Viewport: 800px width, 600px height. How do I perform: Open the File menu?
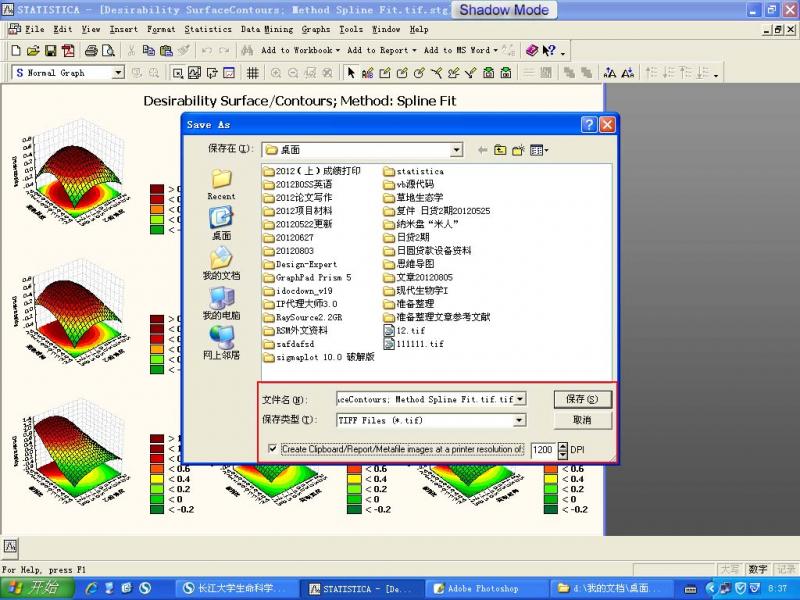pyautogui.click(x=35, y=29)
